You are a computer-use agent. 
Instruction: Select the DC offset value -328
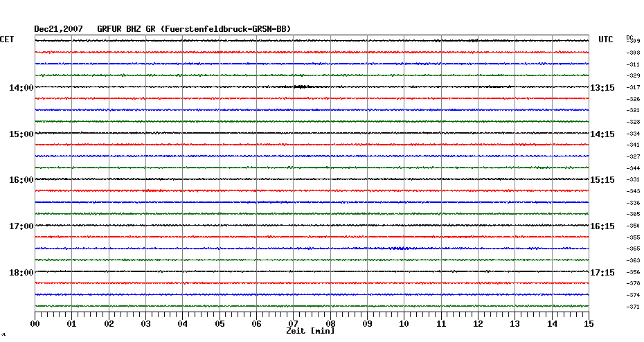[634, 123]
